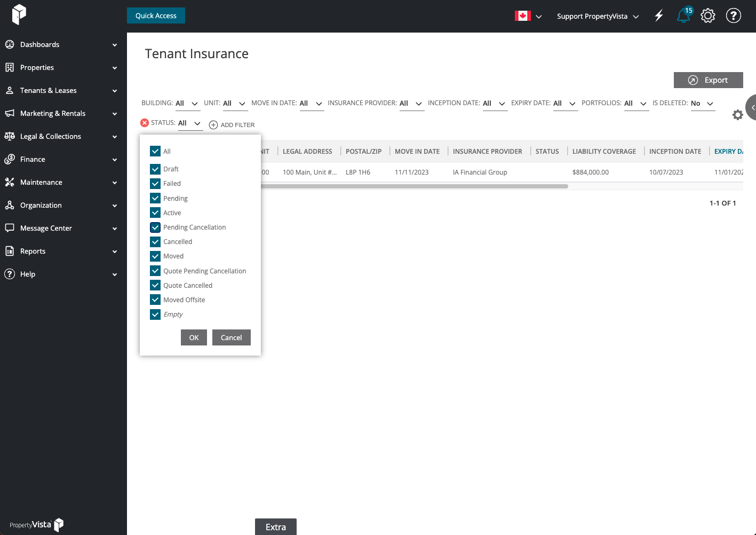The width and height of the screenshot is (756, 535).
Task: Uncheck the Active status checkbox
Action: point(155,213)
